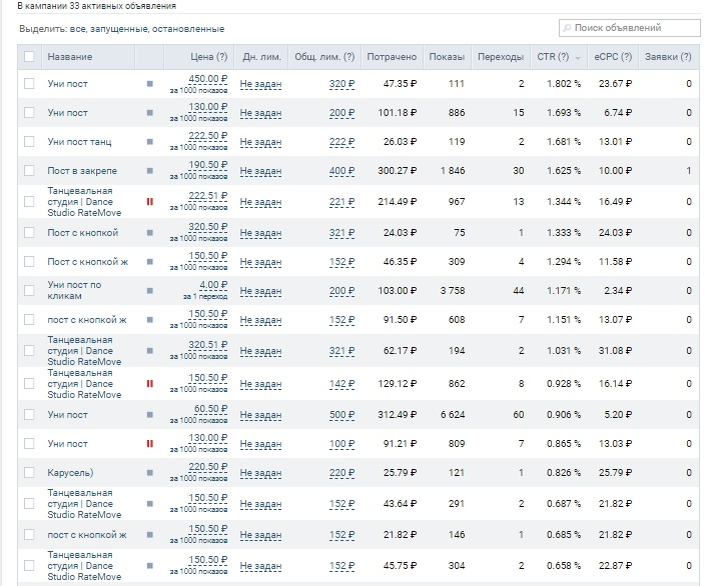Click Дн. лим. column header
The height and width of the screenshot is (586, 705).
[262, 57]
